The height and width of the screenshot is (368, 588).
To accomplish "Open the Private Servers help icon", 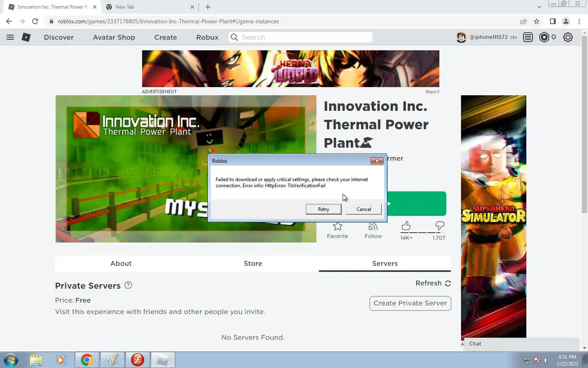I will pyautogui.click(x=128, y=285).
